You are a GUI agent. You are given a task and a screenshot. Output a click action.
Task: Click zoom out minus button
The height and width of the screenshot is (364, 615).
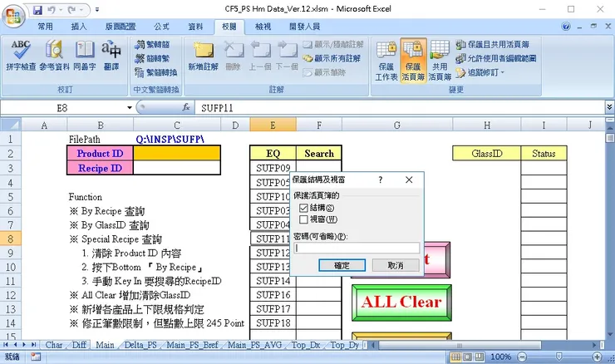[x=522, y=357]
